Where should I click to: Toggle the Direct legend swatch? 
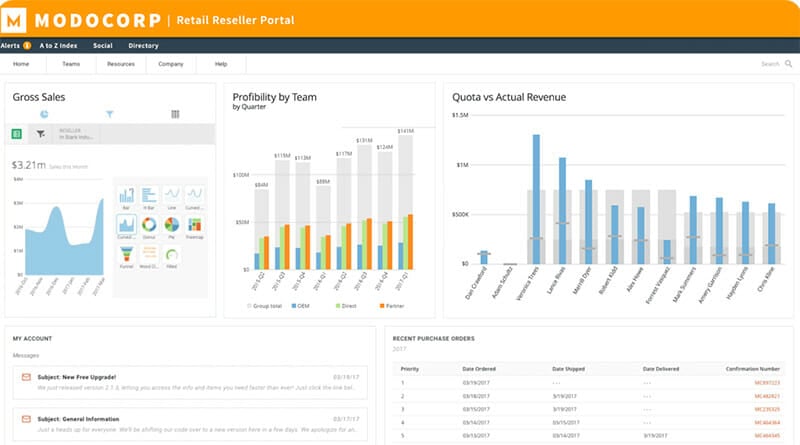click(x=338, y=306)
